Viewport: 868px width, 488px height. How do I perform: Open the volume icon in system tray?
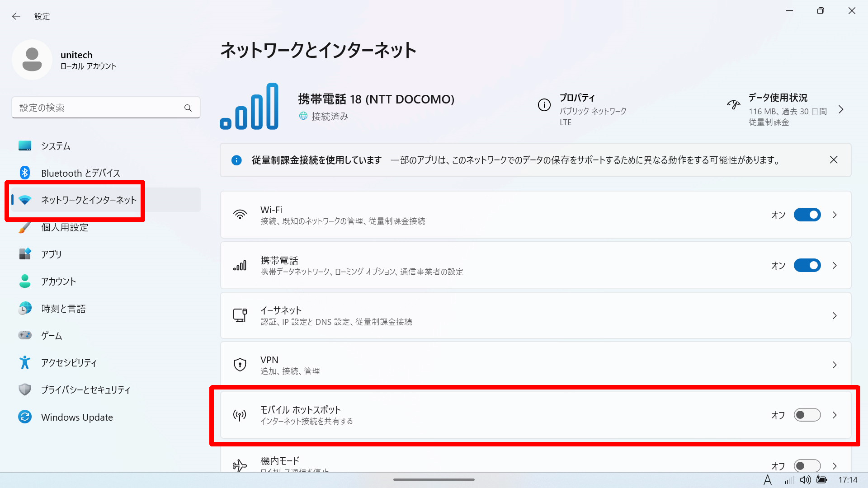pyautogui.click(x=805, y=480)
